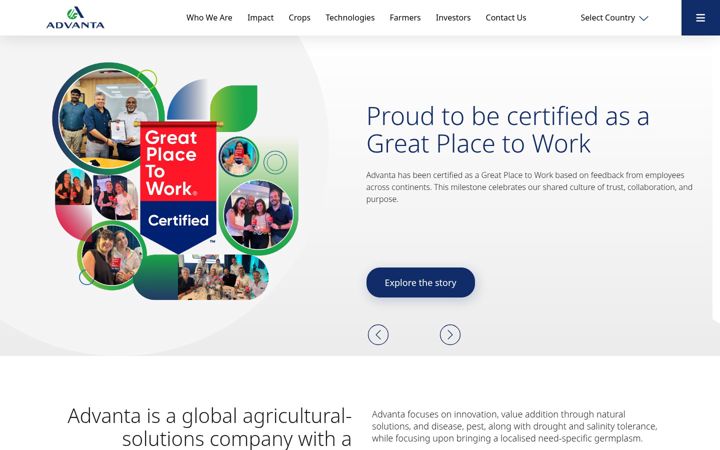Open the Who We Are menu
Image resolution: width=720 pixels, height=450 pixels.
pyautogui.click(x=209, y=18)
